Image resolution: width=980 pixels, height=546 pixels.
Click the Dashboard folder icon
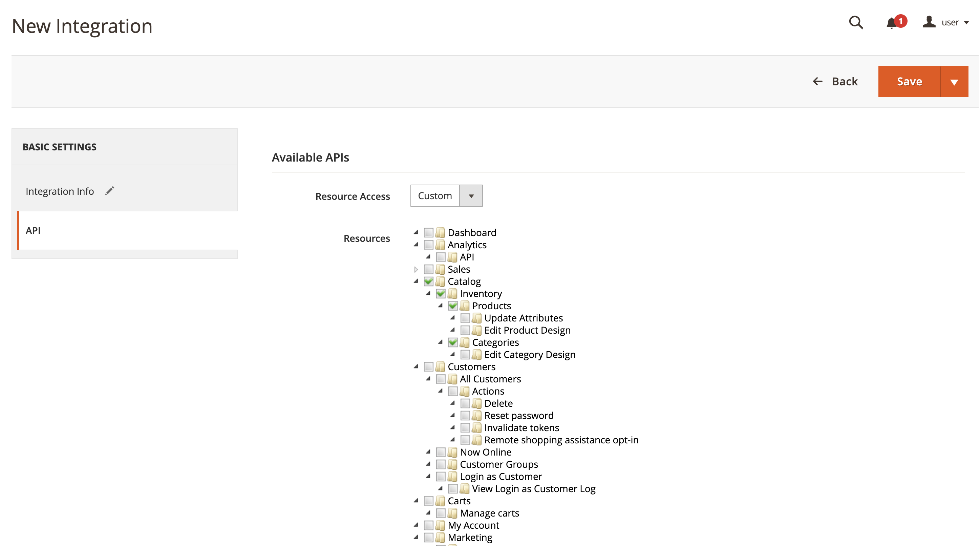coord(440,232)
